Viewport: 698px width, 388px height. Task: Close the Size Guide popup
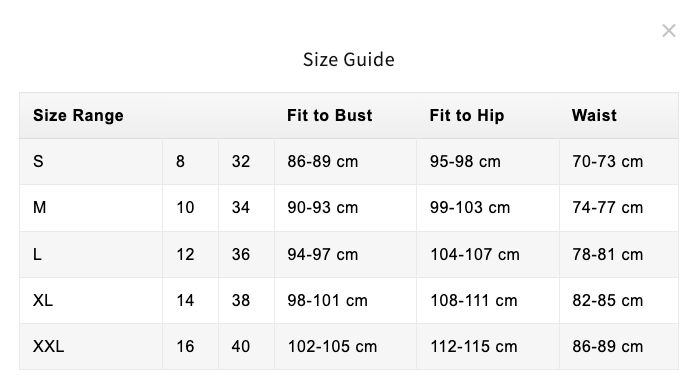pos(669,31)
